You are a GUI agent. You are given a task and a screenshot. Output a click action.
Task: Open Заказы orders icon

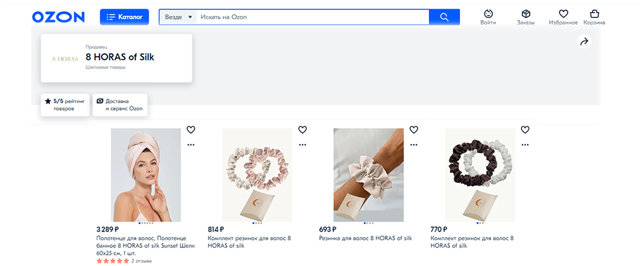pyautogui.click(x=526, y=18)
